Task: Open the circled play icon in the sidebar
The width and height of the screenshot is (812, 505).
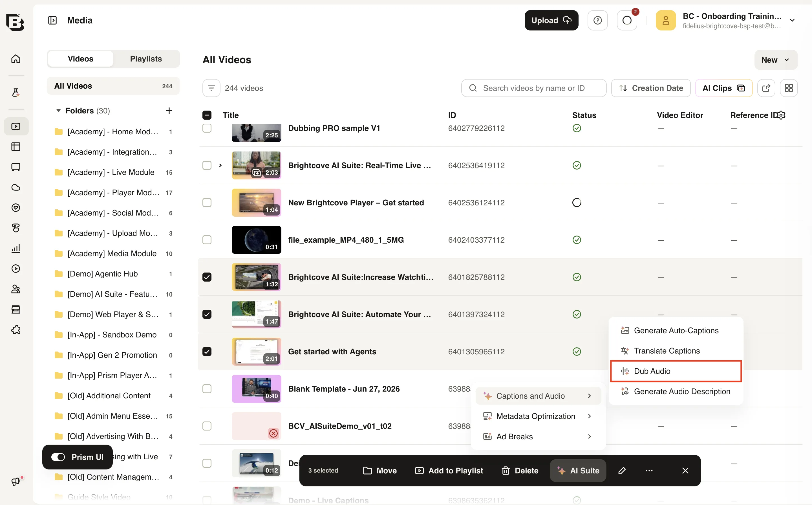Action: 16,269
